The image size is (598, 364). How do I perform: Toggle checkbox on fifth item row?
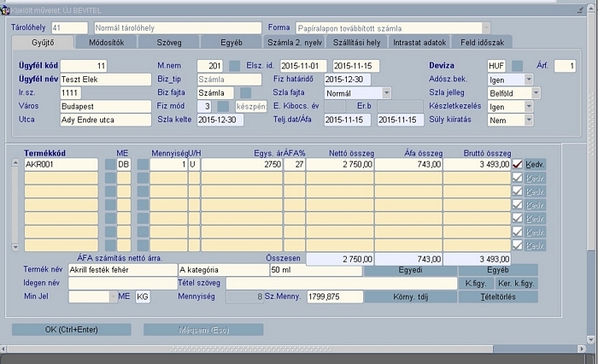pyautogui.click(x=517, y=218)
